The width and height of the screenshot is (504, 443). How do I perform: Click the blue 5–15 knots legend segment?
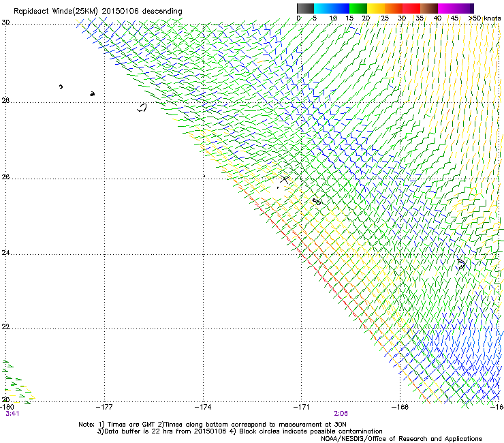click(x=332, y=8)
